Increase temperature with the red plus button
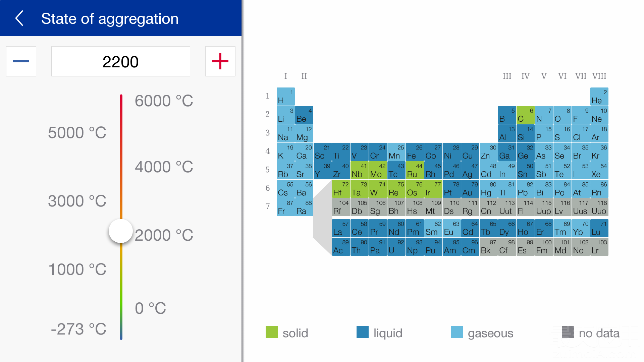The width and height of the screenshot is (644, 362). (220, 61)
